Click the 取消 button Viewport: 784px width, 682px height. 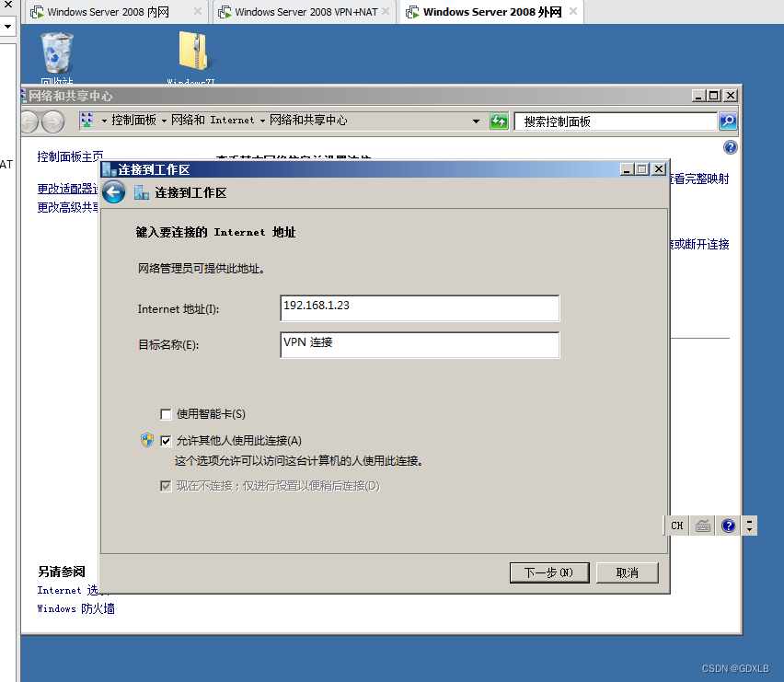pos(627,572)
